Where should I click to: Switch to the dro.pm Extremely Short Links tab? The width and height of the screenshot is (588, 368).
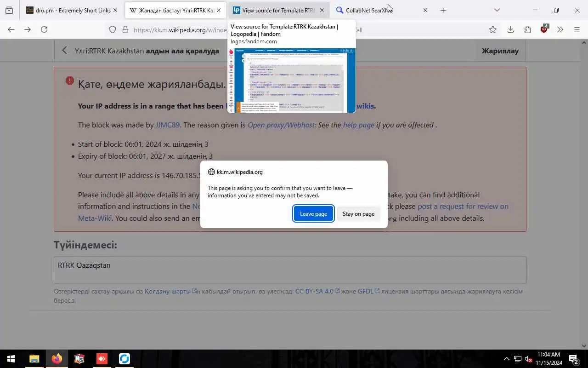[73, 10]
